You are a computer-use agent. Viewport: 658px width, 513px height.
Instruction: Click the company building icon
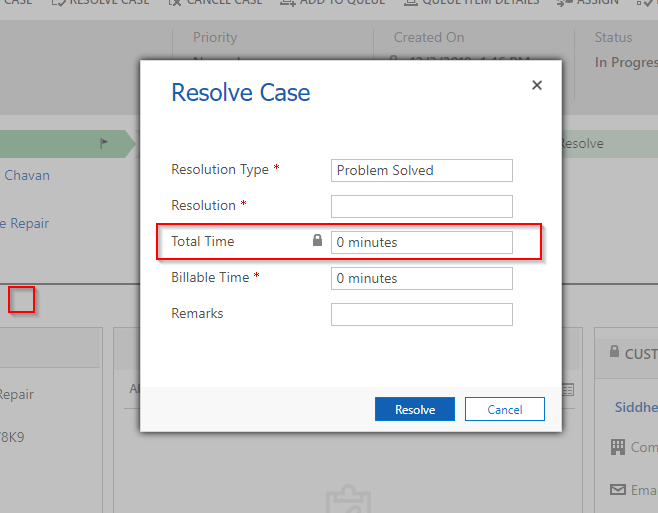[618, 447]
